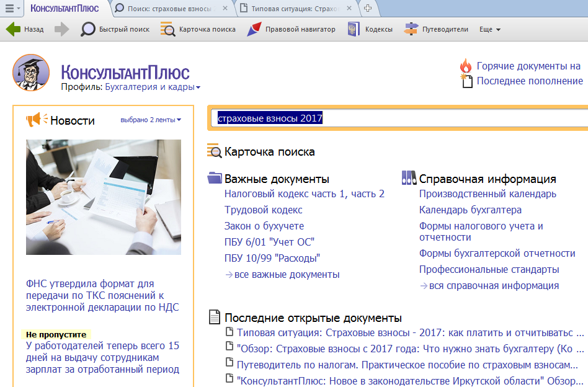The image size is (588, 387).
Task: Click the new tab plus icon
Action: 368,9
